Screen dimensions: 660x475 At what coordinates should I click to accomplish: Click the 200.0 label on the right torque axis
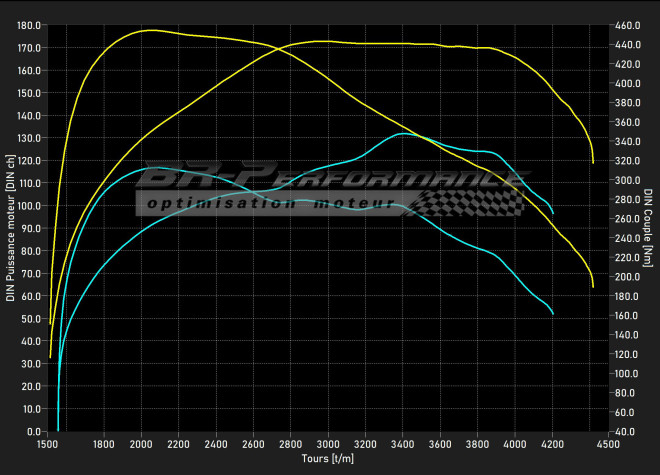tap(627, 277)
